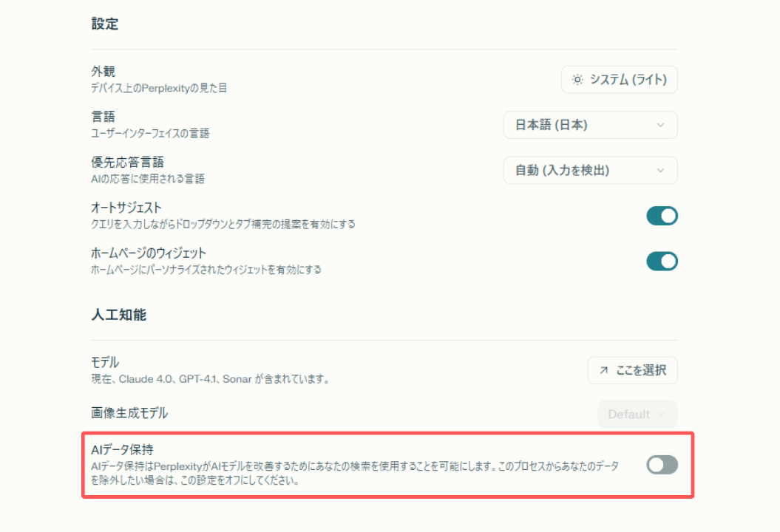Screen dimensions: 780x532
Task: Click the 人工知能 section heading
Action: [119, 315]
